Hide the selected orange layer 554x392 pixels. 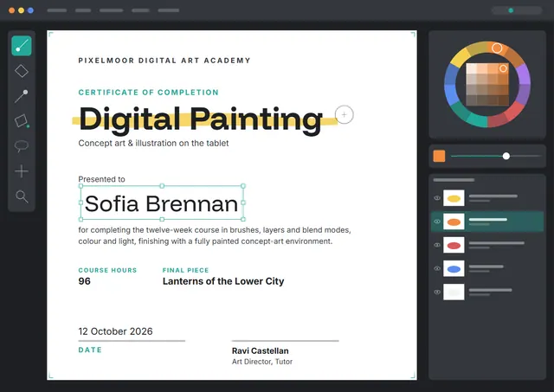tap(437, 222)
